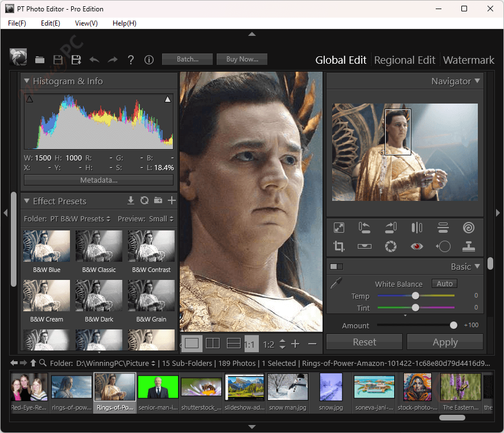Viewport: 504px width, 433px height.
Task: Go up one folder level arrow
Action: tap(33, 363)
